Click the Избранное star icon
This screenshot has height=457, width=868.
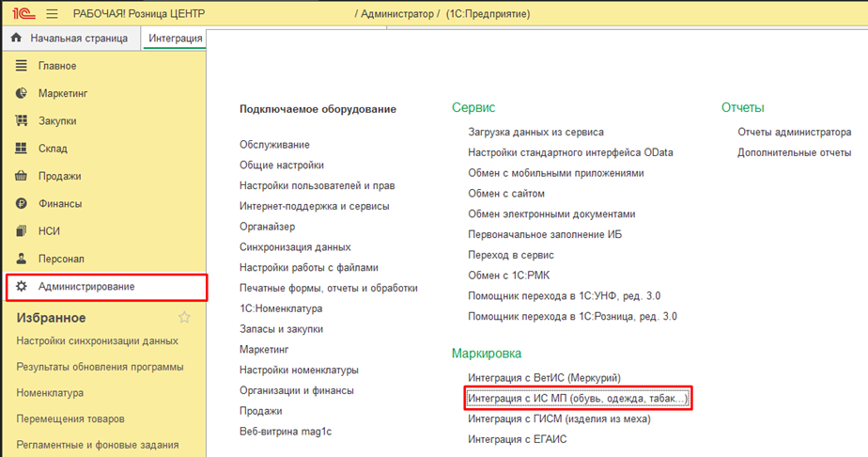coord(184,317)
